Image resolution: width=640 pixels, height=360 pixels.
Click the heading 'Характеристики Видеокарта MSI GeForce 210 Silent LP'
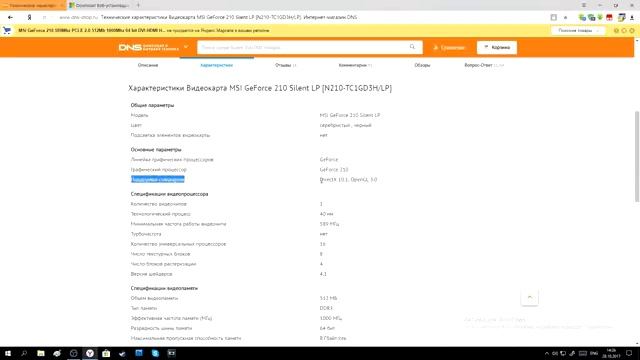pos(260,88)
